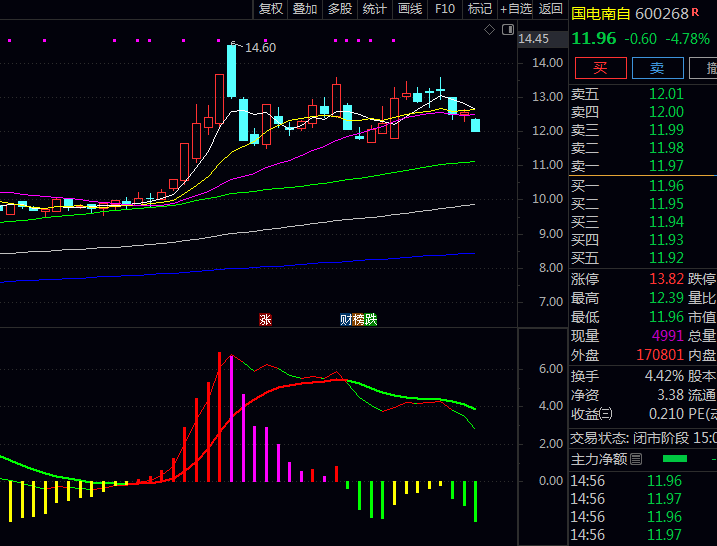Click the 返回 back button
Image resolution: width=717 pixels, height=546 pixels.
coord(550,9)
